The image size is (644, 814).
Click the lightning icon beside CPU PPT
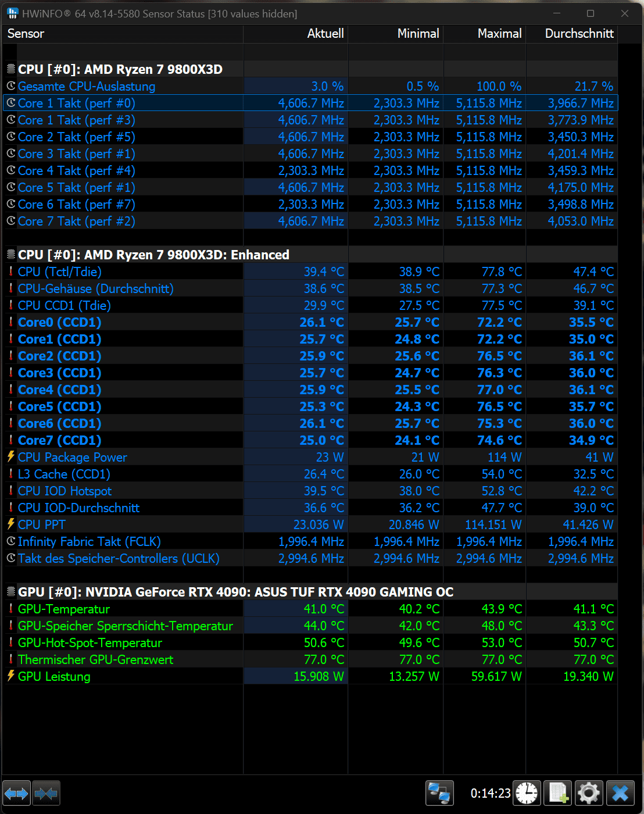point(10,524)
